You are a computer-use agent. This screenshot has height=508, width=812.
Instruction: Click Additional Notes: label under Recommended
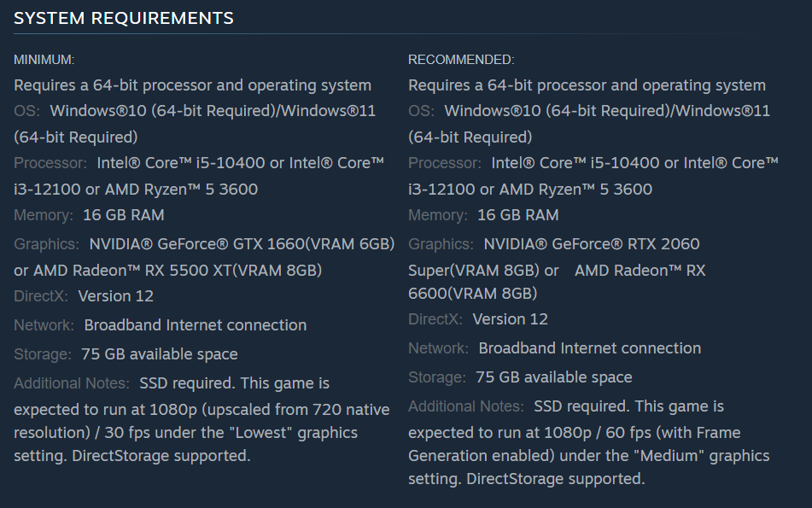click(466, 406)
